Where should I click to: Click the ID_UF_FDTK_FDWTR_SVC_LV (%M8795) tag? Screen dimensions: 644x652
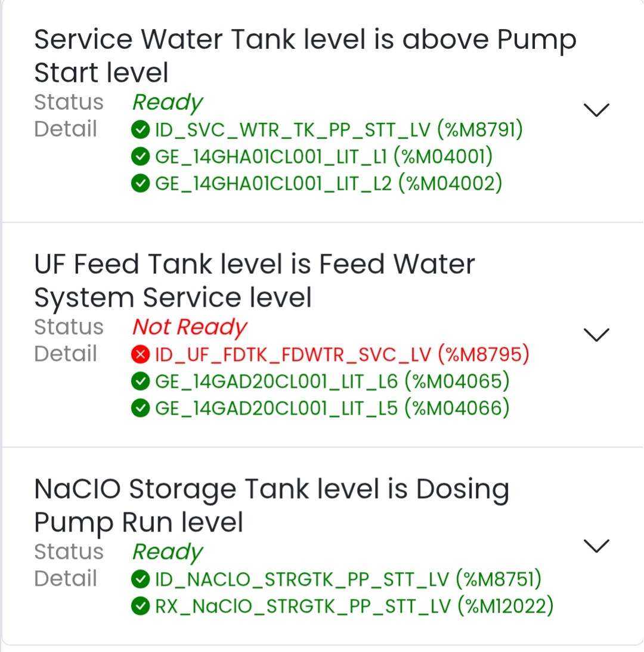[342, 354]
